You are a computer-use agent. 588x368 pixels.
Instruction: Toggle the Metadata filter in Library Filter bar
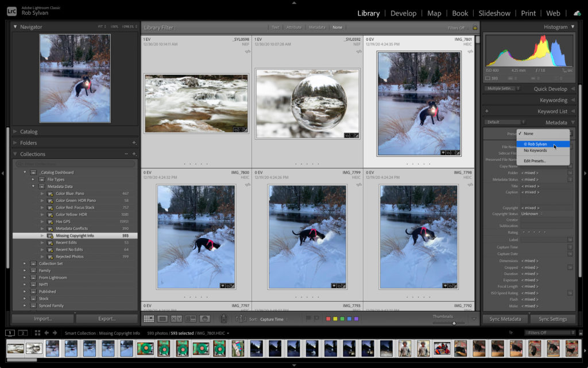pyautogui.click(x=316, y=27)
